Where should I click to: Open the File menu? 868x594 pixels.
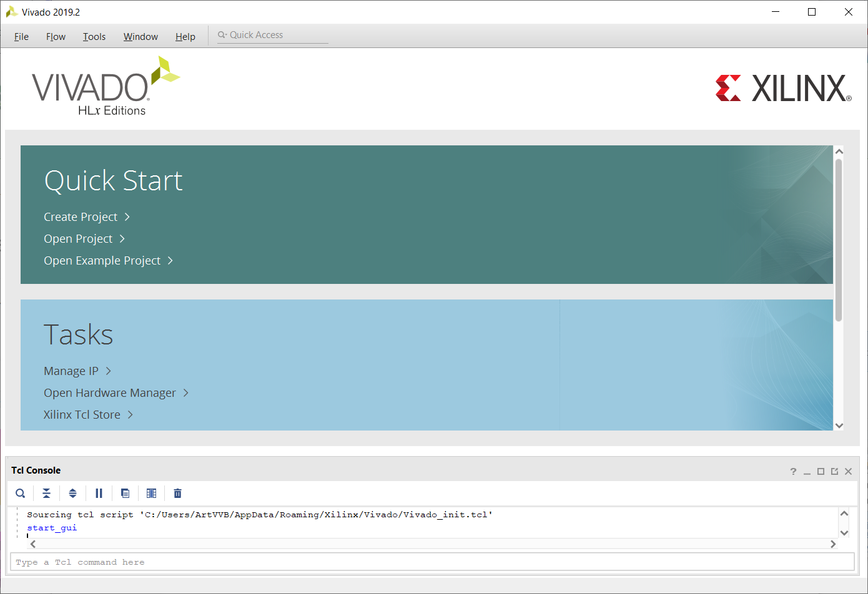(21, 37)
